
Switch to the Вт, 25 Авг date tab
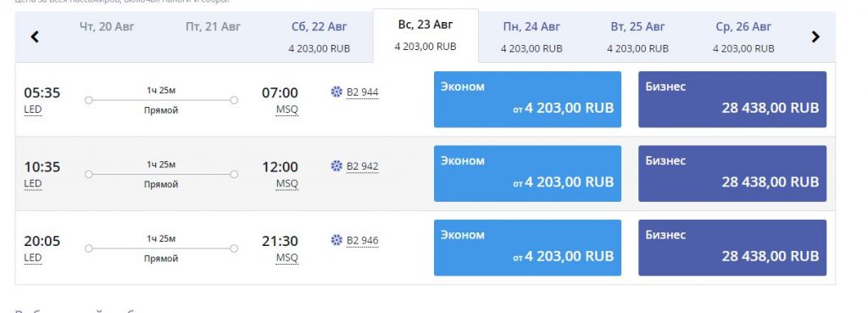point(637,36)
